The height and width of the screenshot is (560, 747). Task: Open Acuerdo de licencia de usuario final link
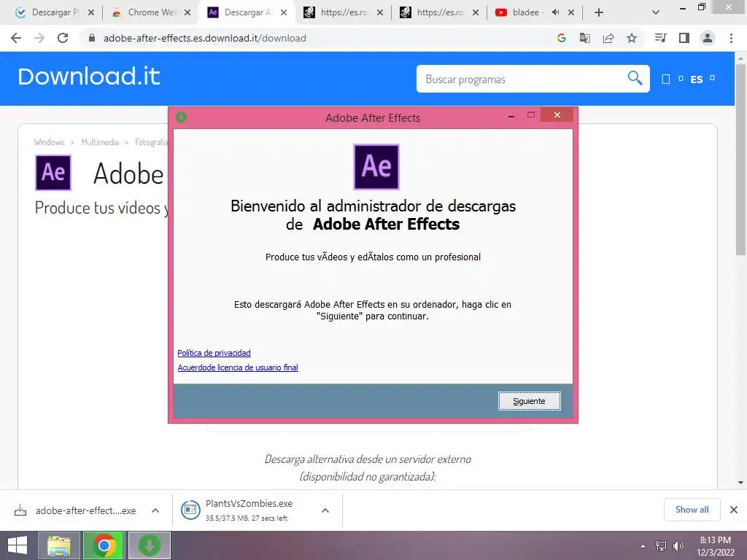click(x=238, y=367)
